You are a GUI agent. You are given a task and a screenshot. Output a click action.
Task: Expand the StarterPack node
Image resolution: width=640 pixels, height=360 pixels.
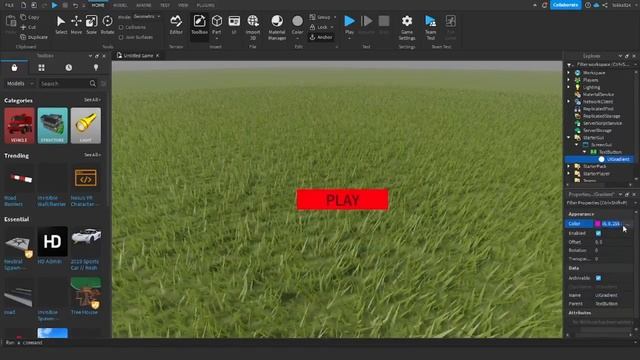click(x=569, y=166)
